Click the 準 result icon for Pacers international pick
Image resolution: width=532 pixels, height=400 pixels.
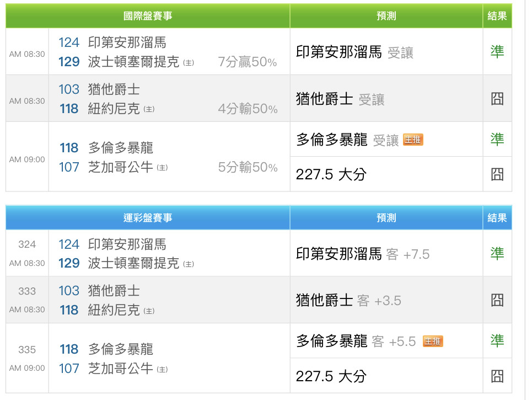point(497,52)
